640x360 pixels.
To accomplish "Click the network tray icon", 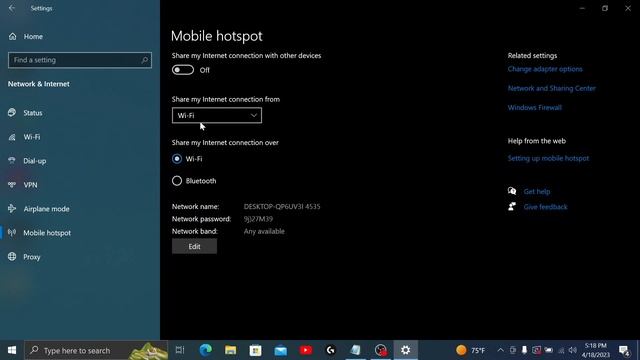I will tap(561, 350).
